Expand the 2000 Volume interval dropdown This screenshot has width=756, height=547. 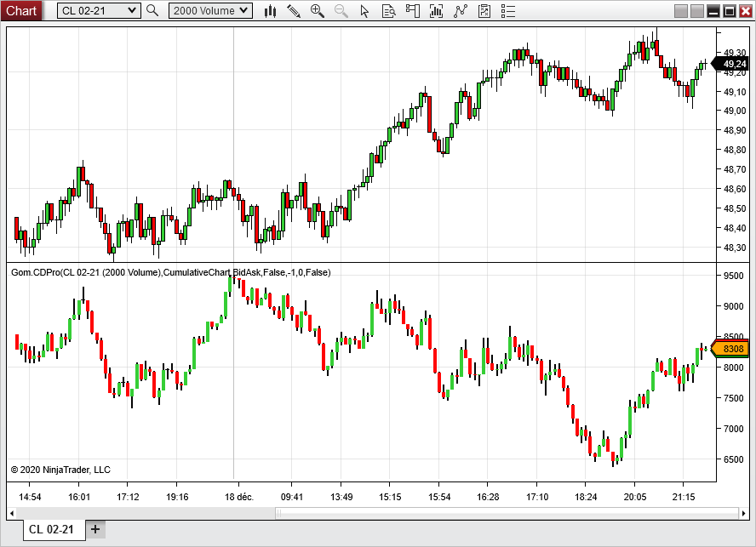(x=210, y=11)
